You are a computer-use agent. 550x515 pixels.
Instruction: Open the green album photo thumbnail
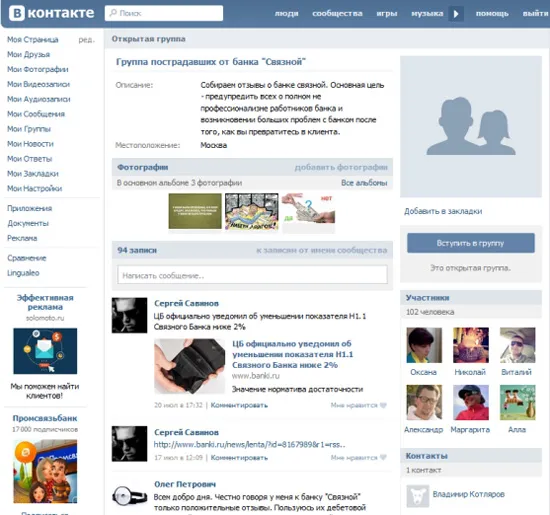195,211
